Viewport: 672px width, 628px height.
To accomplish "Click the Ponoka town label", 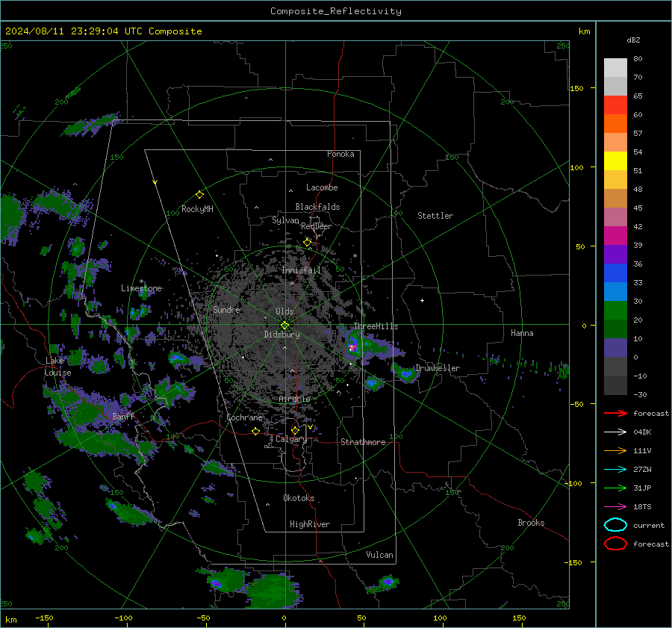I will pyautogui.click(x=340, y=154).
